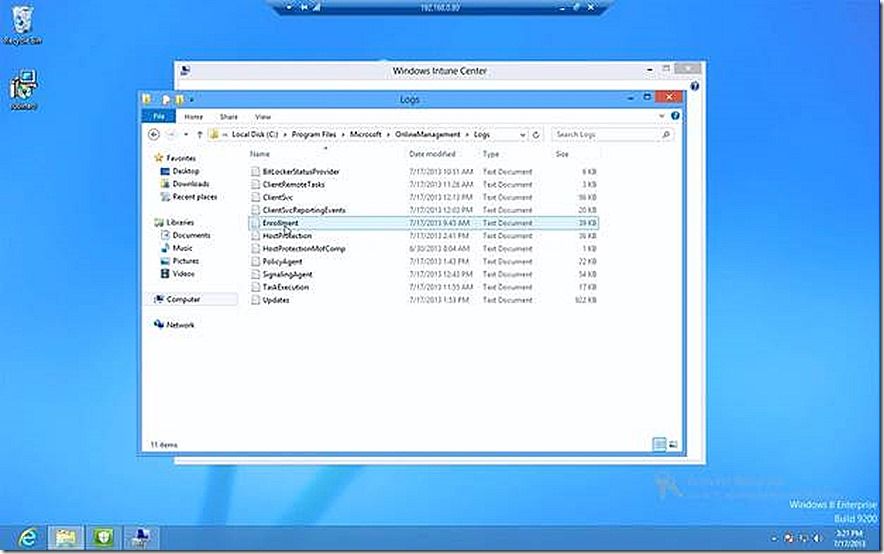Click the Forward navigation arrow
The width and height of the screenshot is (884, 554).
click(172, 135)
